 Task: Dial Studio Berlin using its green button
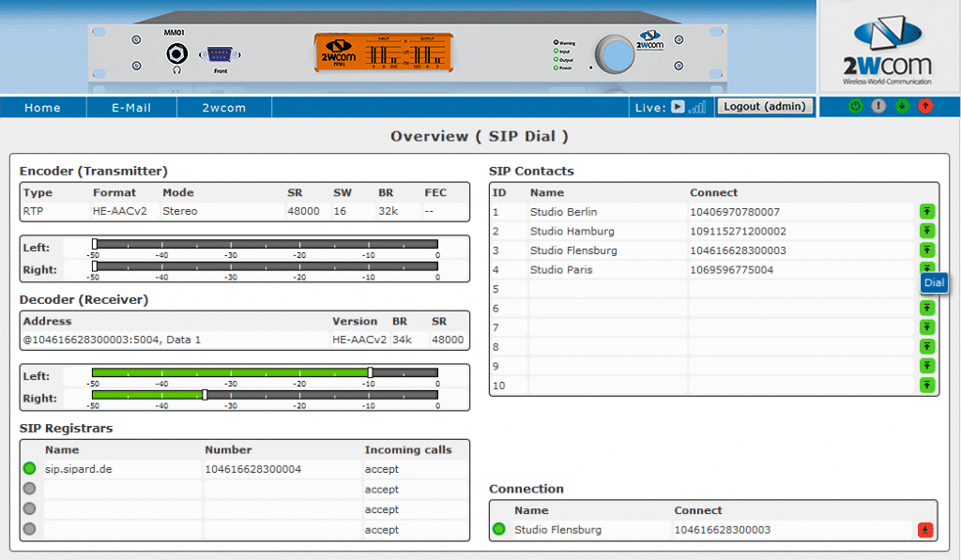[x=927, y=212]
